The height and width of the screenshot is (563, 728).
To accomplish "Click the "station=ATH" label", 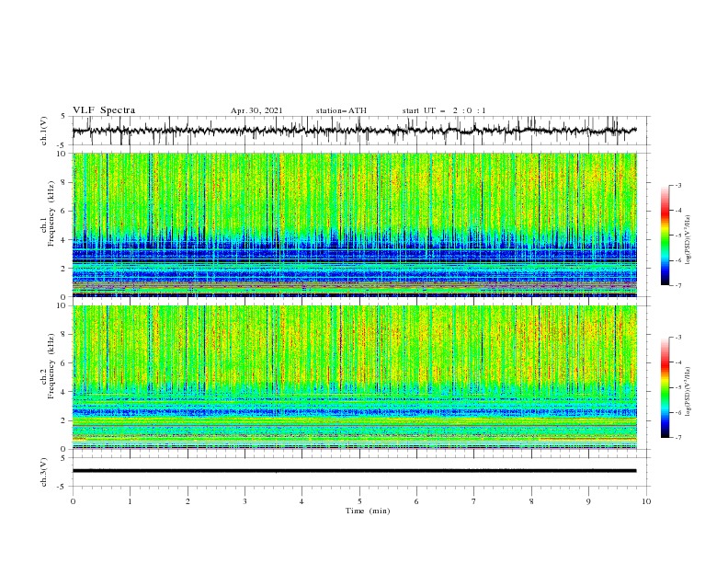I will [341, 110].
